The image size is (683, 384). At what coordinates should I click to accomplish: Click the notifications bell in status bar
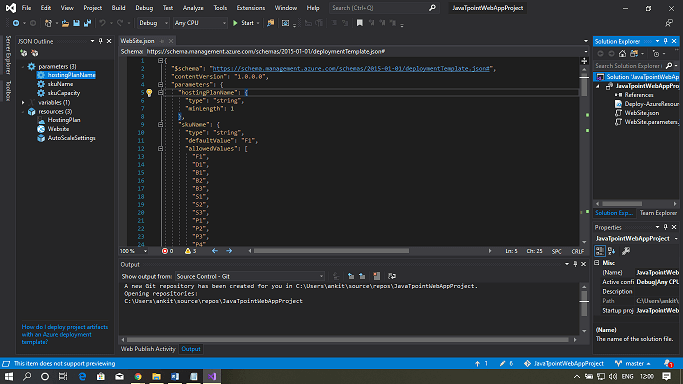click(668, 364)
